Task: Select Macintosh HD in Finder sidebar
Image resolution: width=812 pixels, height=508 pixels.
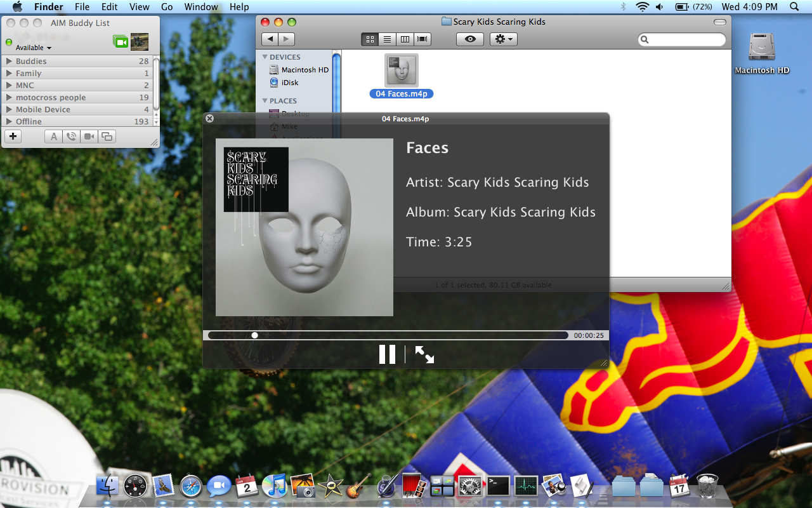Action: click(299, 70)
